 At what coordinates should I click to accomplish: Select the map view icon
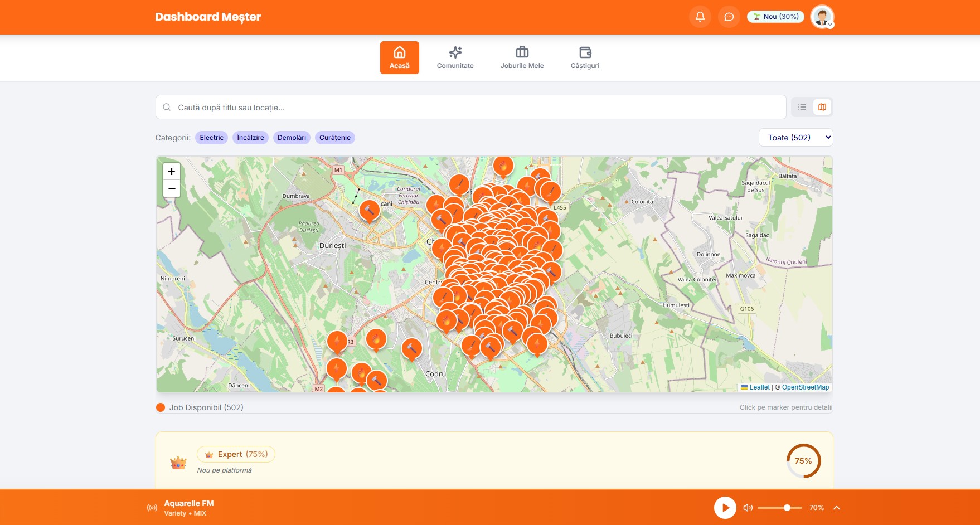pos(822,106)
